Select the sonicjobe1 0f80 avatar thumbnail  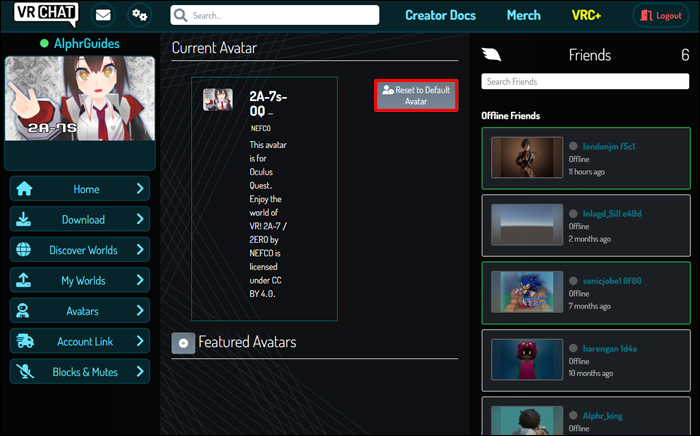click(527, 292)
